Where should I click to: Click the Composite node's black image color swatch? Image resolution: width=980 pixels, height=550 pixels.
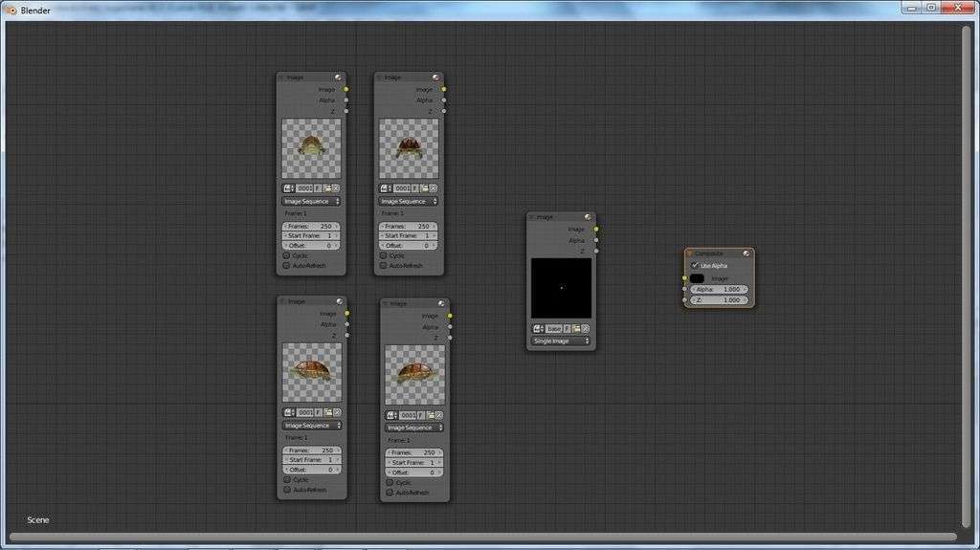(697, 278)
